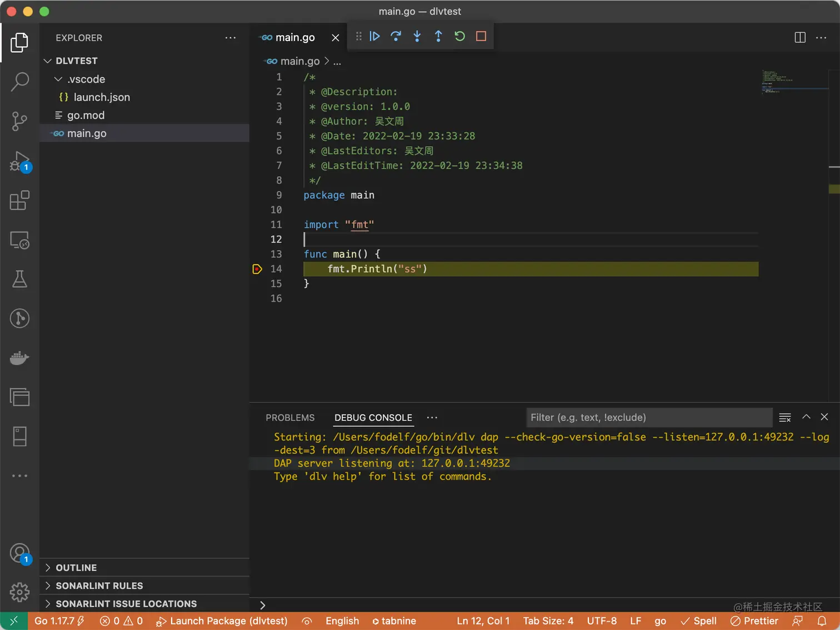Expand the OUTLINE section

pyautogui.click(x=144, y=568)
